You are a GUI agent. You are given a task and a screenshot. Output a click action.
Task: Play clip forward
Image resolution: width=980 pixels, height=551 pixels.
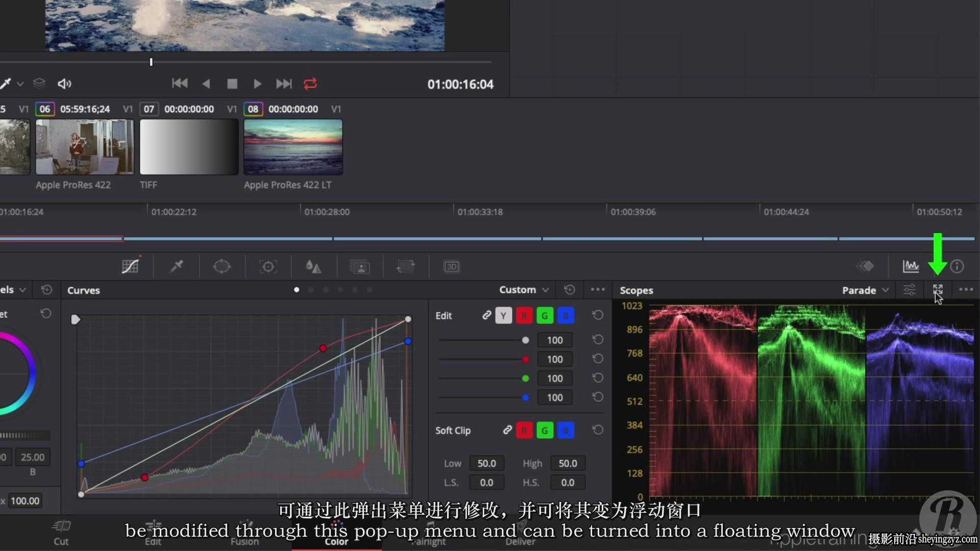coord(257,83)
